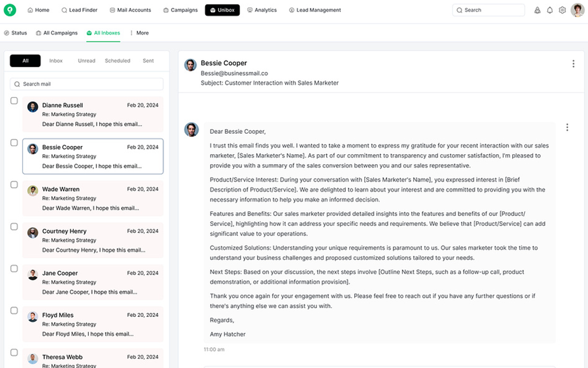Open the Analytics section from the top menu
Screen dimensions: 588x368
[262, 10]
